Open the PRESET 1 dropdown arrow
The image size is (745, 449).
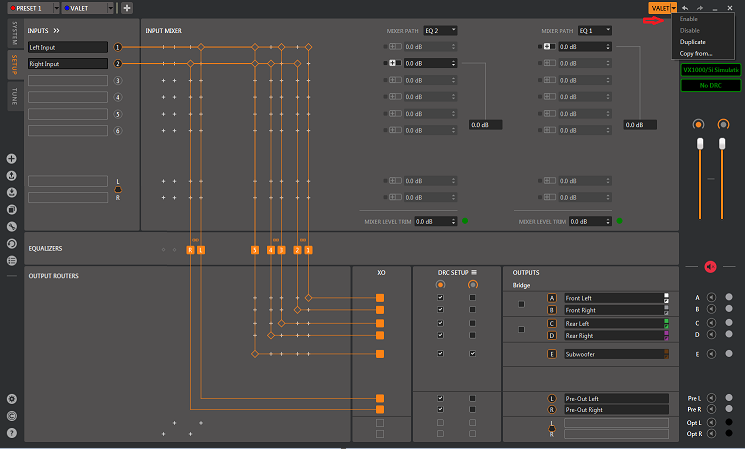(57, 8)
